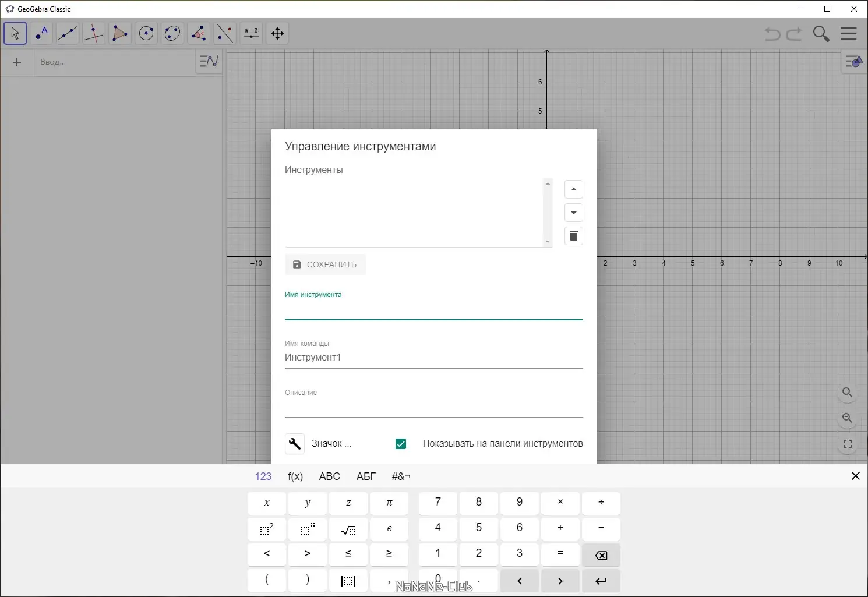This screenshot has height=597, width=868.
Task: Tap the less-than-or-equal ≤ key
Action: (x=348, y=554)
